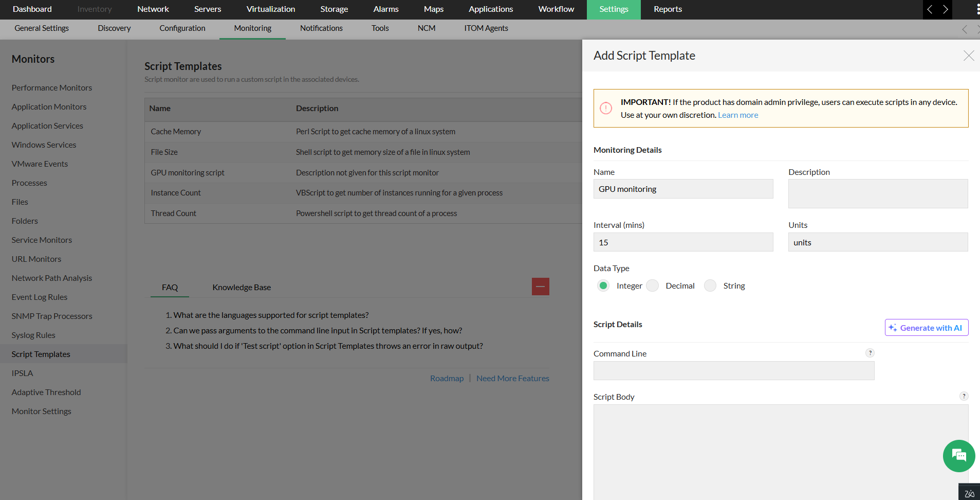Click the Command Line help question-mark icon
Viewport: 980px width, 500px height.
pyautogui.click(x=870, y=353)
